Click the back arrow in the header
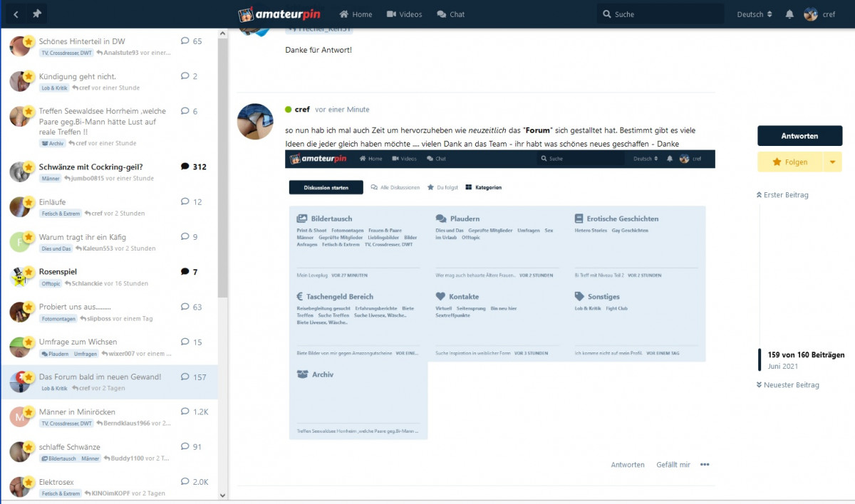The width and height of the screenshot is (855, 504). click(16, 14)
